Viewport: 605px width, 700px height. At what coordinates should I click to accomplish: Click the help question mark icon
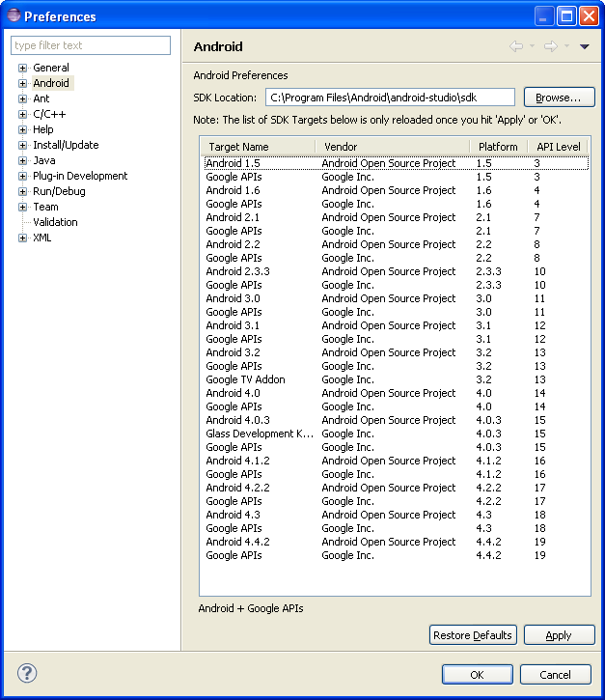27,673
